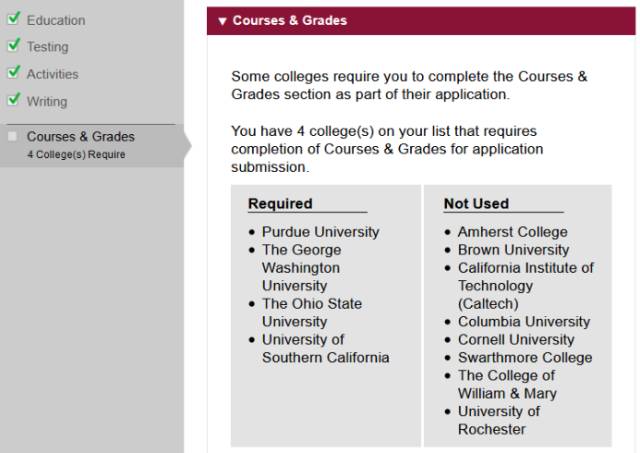Click the green checkmark beside Testing
The image size is (640, 453).
tap(13, 45)
